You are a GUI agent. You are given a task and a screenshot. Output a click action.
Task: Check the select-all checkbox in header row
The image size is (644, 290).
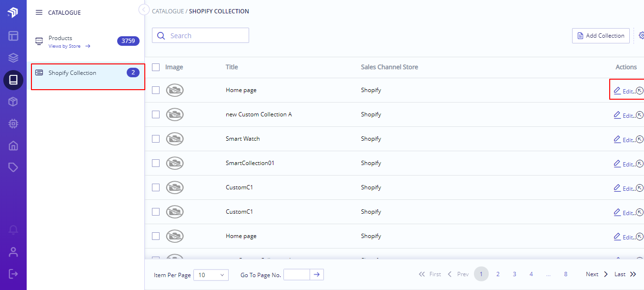(156, 67)
